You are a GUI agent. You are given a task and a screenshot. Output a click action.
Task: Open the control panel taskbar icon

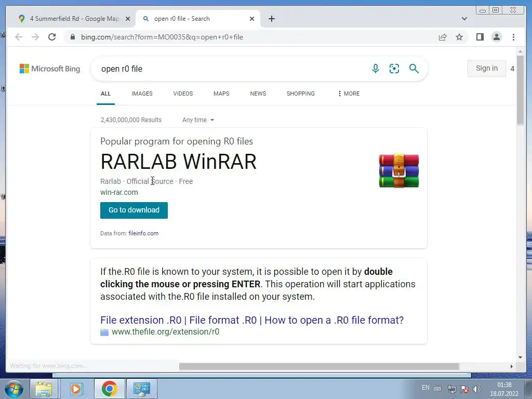click(x=142, y=389)
